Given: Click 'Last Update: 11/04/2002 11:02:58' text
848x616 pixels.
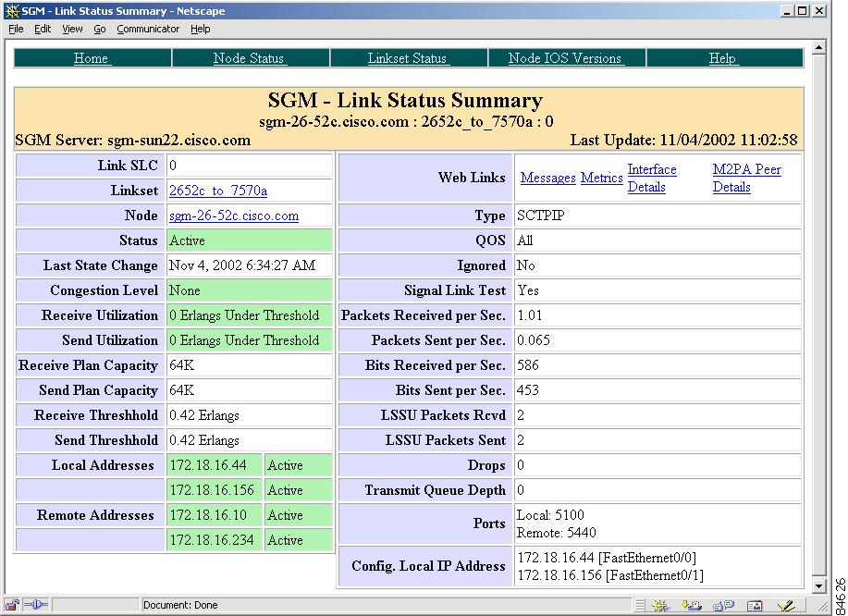Looking at the screenshot, I should (x=683, y=140).
